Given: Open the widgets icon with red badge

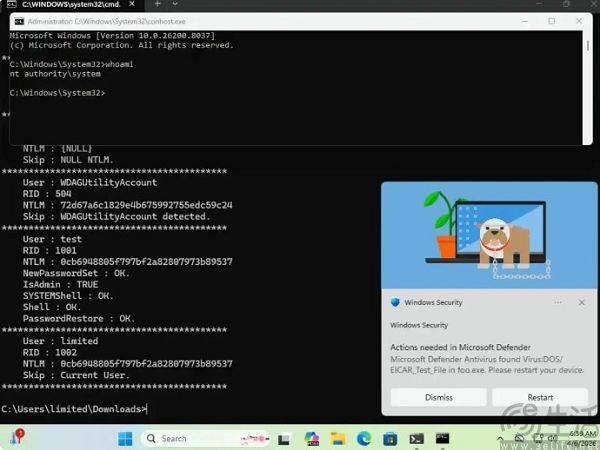Looking at the screenshot, I should pos(17,437).
